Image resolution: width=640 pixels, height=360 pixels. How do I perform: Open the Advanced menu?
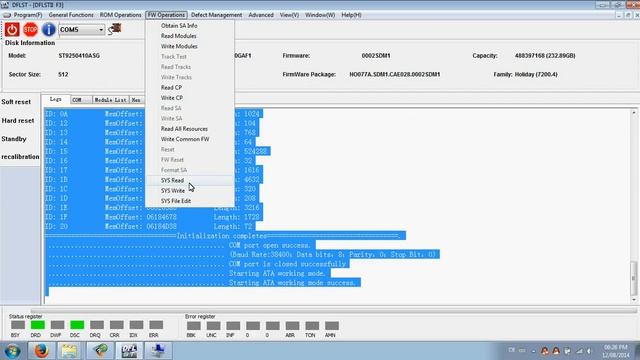(261, 15)
